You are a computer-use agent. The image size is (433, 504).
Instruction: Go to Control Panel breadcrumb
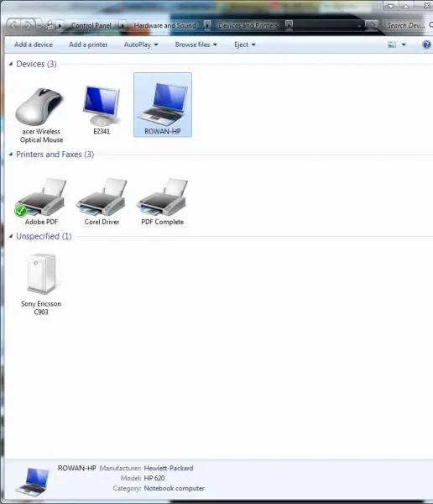coord(91,25)
